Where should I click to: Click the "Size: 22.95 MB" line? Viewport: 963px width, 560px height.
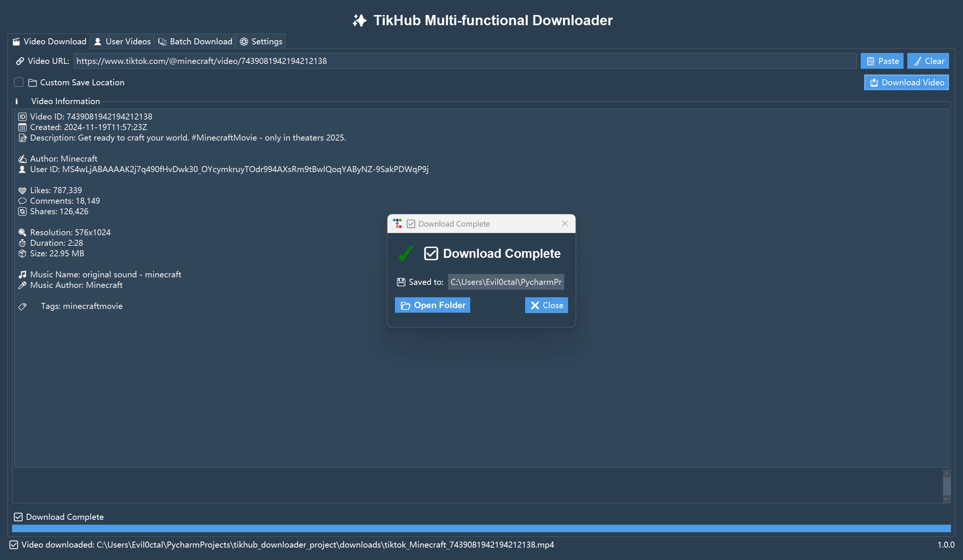coord(57,253)
